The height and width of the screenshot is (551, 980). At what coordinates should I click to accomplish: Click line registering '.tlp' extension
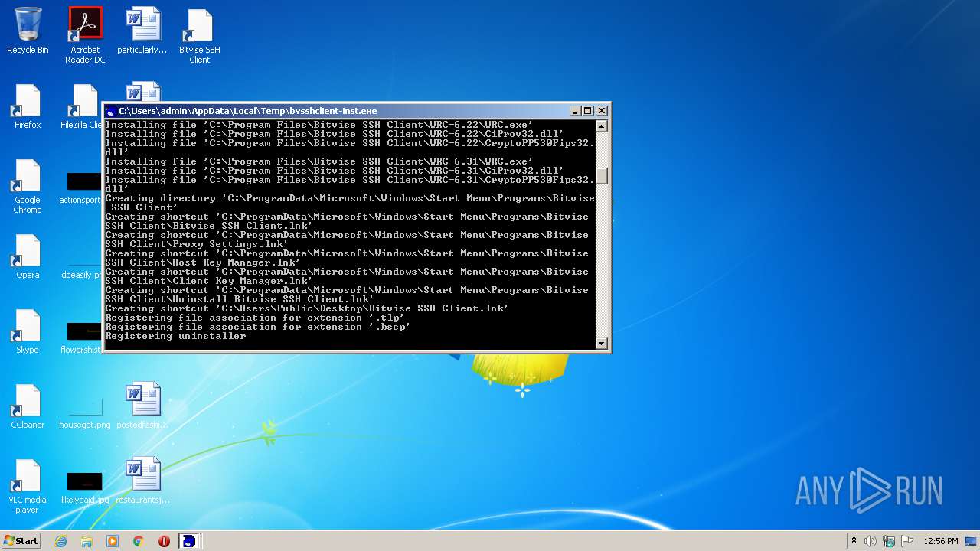(x=255, y=318)
